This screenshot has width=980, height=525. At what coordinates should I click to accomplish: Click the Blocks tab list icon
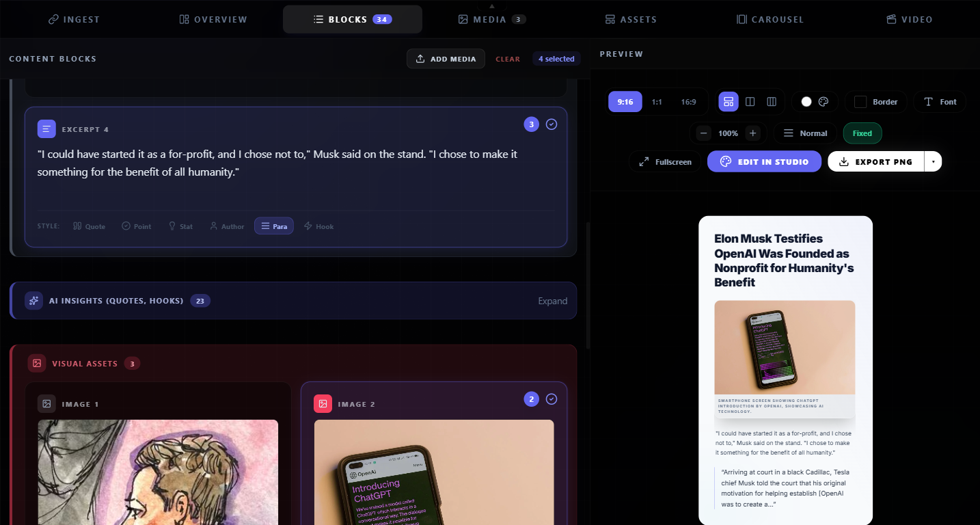[318, 19]
